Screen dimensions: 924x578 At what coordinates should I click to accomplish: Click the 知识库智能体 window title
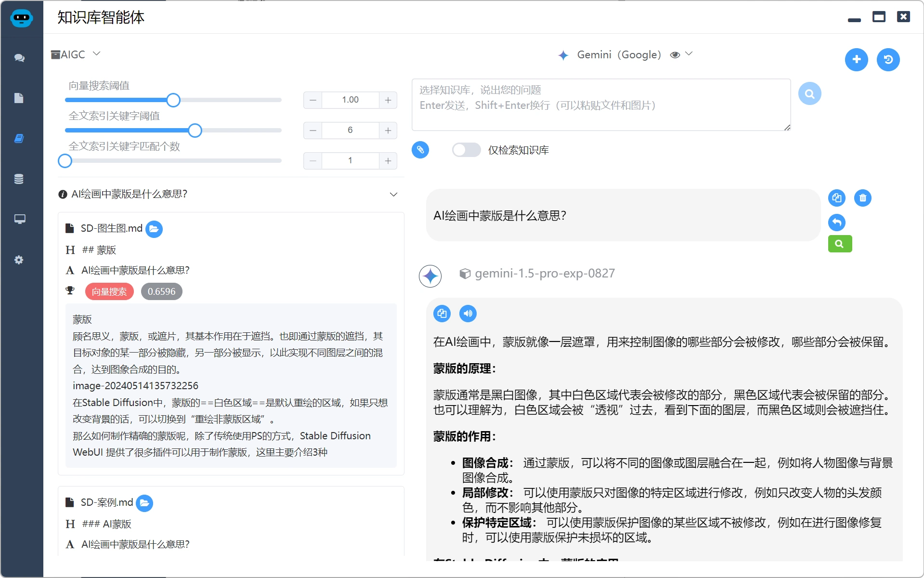coord(101,17)
